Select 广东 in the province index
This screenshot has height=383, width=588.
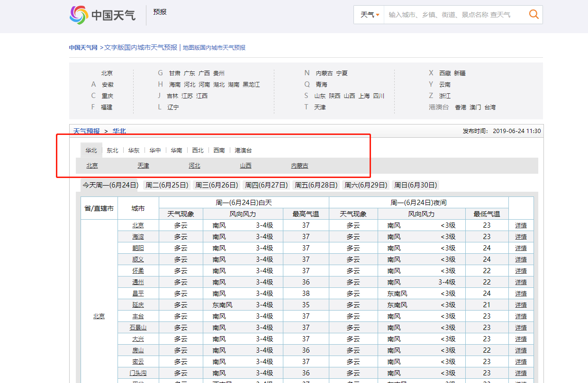pos(190,73)
